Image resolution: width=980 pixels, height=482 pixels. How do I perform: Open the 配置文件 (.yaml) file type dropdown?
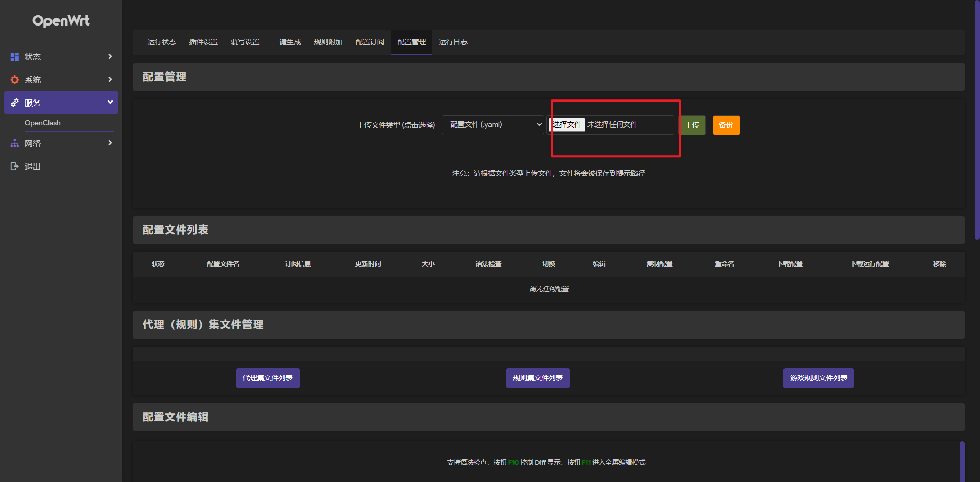click(x=492, y=124)
